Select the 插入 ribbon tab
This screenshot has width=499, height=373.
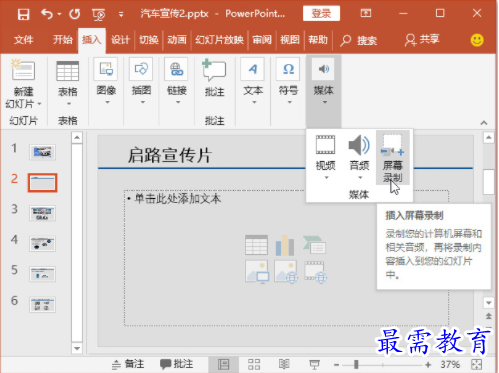point(92,40)
